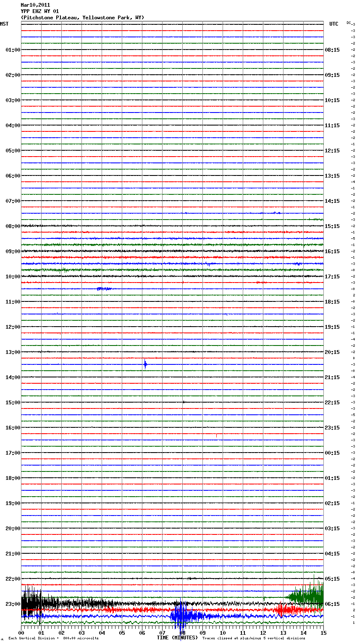The image size is (357, 644).
Task: Select the 12:00 MST time label
Action: coord(13,327)
